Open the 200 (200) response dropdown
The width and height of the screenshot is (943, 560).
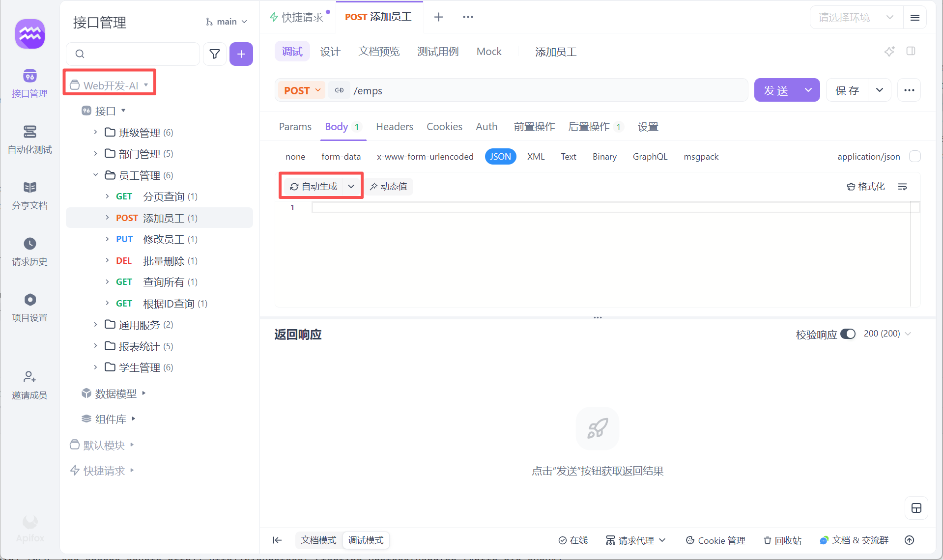(887, 334)
